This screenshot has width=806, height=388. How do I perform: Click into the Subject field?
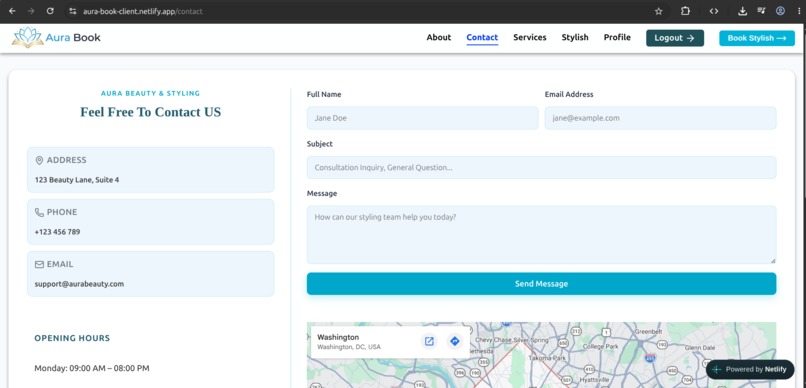point(541,168)
